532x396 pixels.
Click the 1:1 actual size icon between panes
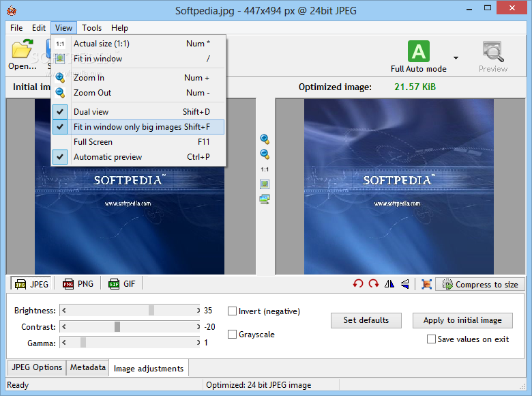265,169
